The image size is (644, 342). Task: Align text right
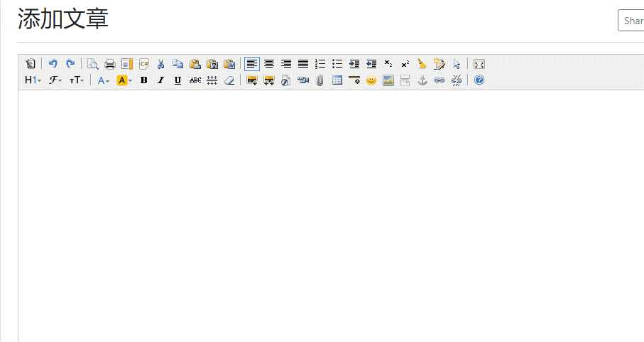point(286,64)
